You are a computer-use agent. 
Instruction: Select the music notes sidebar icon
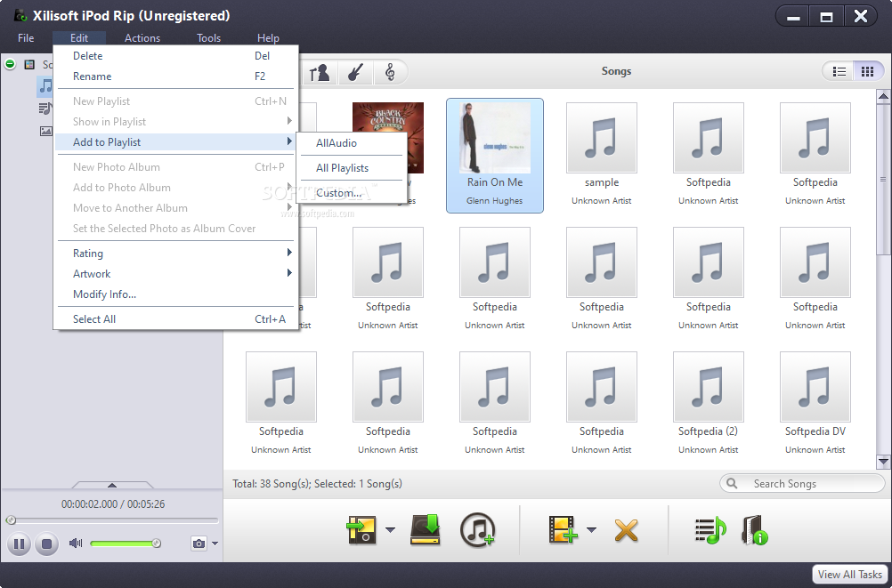(x=45, y=86)
